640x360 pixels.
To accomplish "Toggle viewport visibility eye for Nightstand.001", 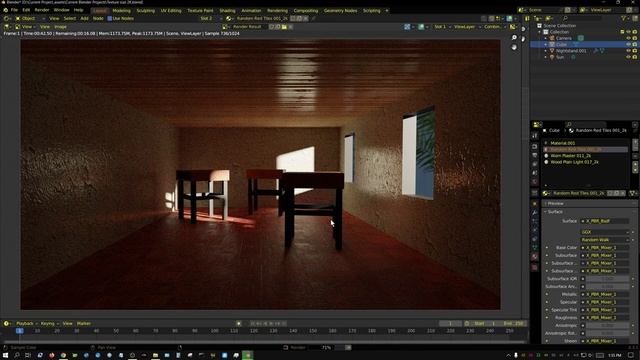I will (628, 51).
